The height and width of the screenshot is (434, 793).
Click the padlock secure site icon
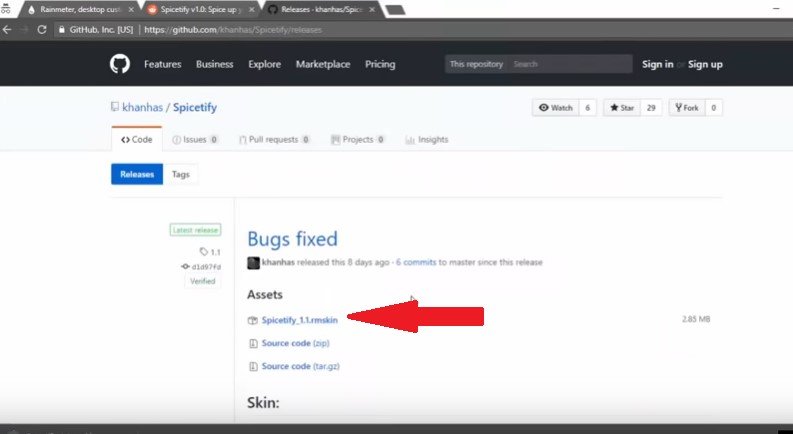pos(62,29)
